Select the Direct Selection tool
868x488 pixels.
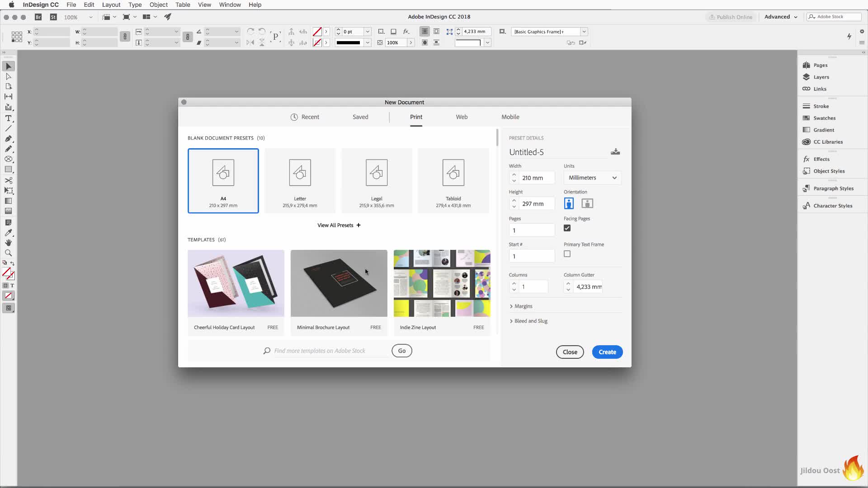pos(9,76)
